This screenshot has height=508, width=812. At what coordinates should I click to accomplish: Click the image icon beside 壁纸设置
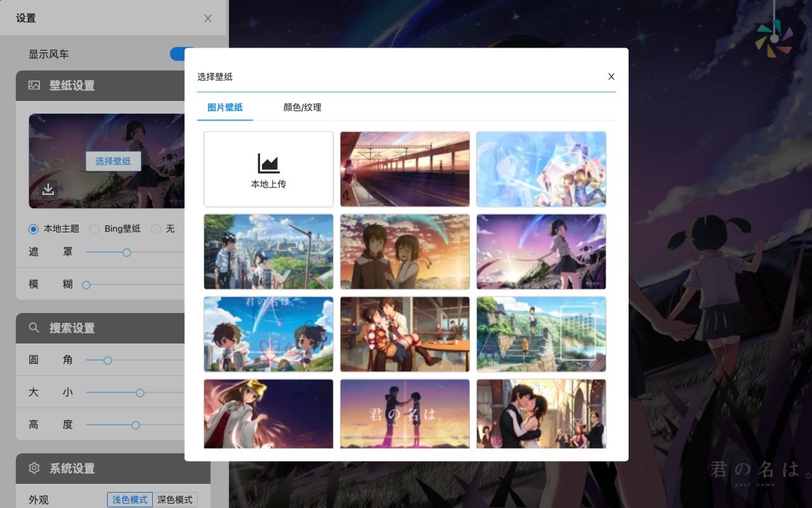34,85
